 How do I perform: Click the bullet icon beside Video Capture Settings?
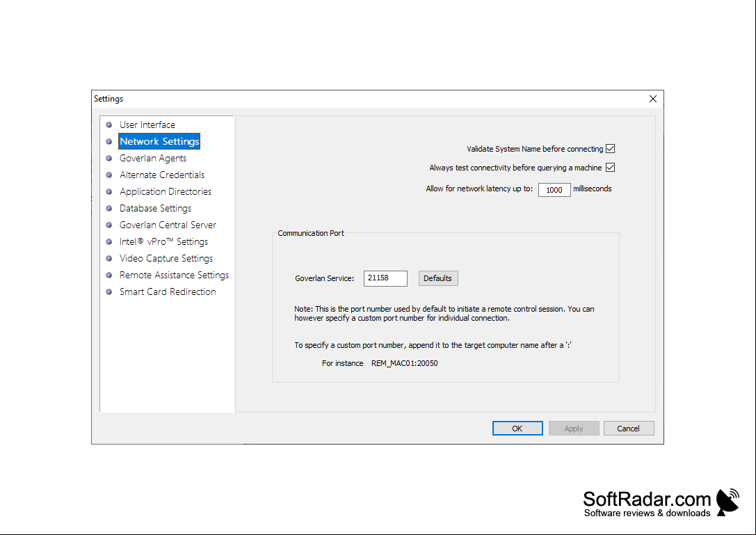(x=109, y=259)
